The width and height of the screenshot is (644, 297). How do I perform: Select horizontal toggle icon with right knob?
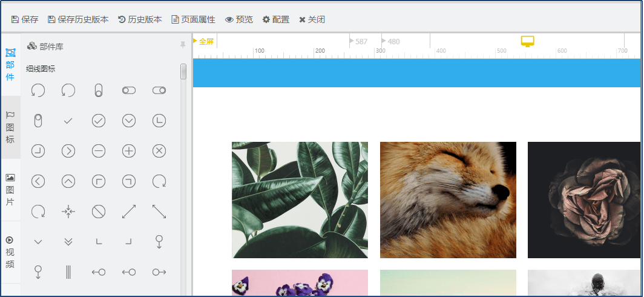coord(159,90)
